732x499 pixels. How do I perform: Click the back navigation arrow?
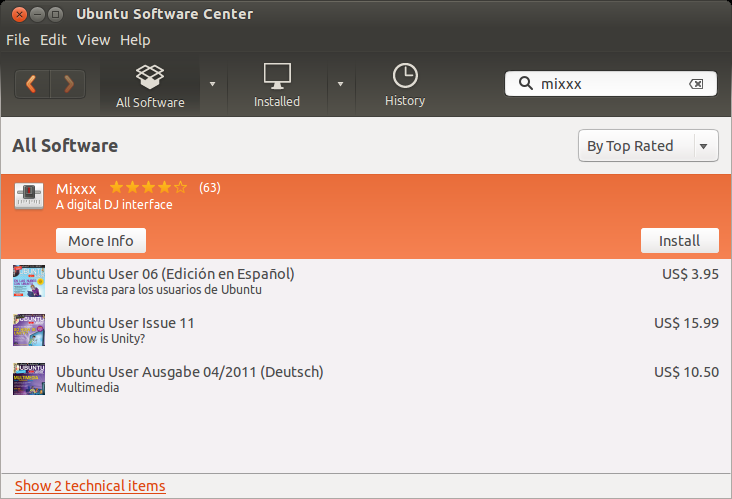tap(32, 84)
